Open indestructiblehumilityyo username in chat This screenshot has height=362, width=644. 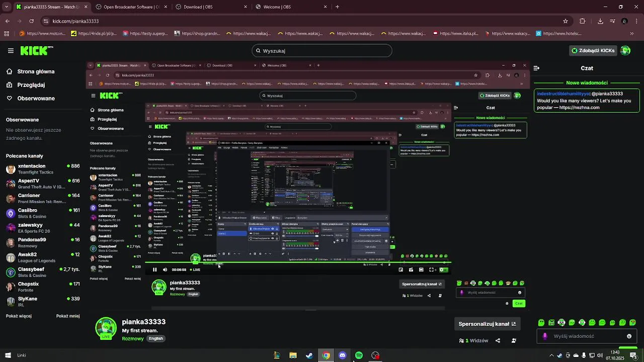(563, 94)
